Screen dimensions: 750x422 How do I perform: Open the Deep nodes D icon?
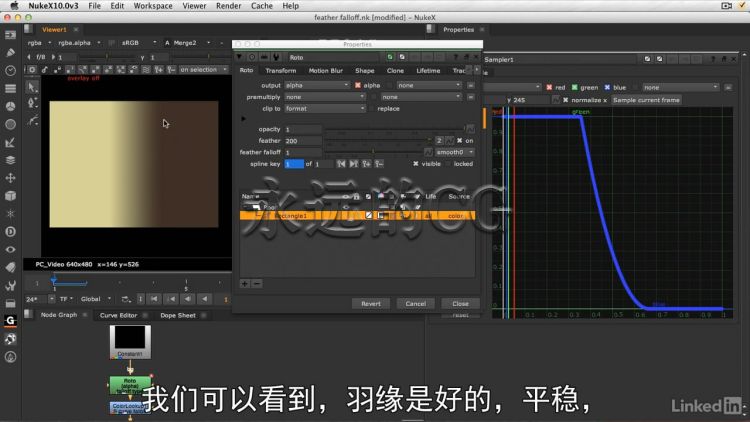[10, 232]
